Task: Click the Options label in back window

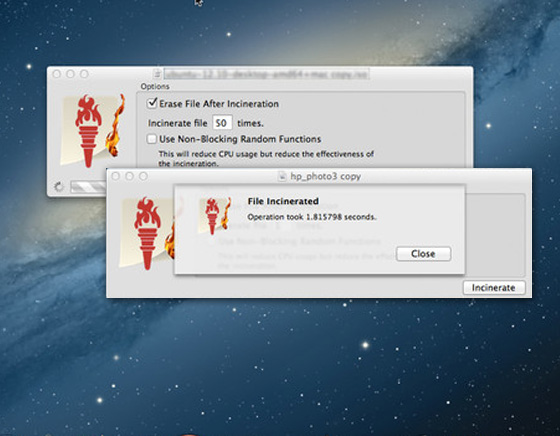Action: point(155,86)
